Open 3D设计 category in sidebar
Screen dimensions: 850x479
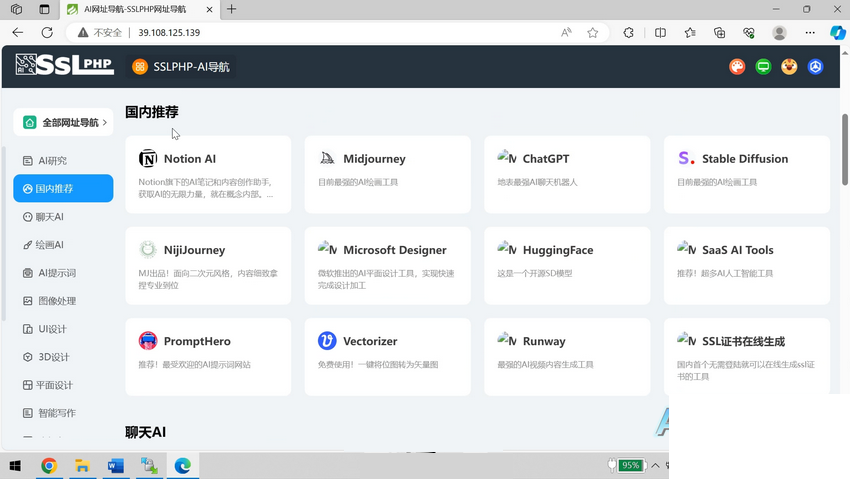(x=63, y=357)
